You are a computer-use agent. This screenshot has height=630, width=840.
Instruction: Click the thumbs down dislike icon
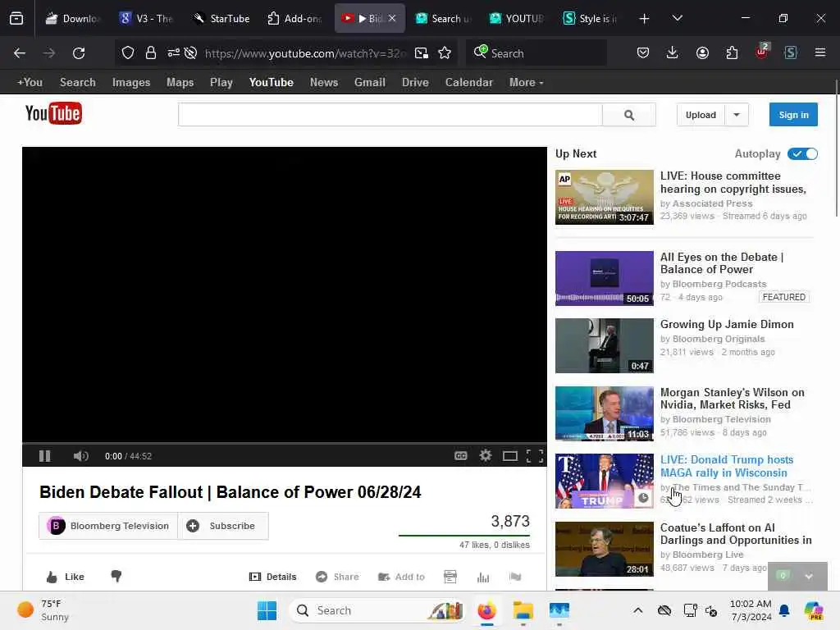[x=116, y=577]
